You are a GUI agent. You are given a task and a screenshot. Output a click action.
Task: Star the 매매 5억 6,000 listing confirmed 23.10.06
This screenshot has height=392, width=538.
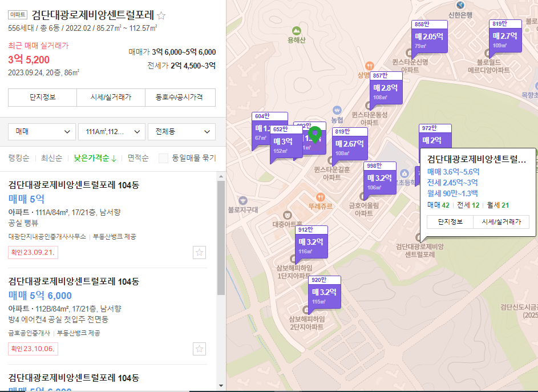[199, 349]
